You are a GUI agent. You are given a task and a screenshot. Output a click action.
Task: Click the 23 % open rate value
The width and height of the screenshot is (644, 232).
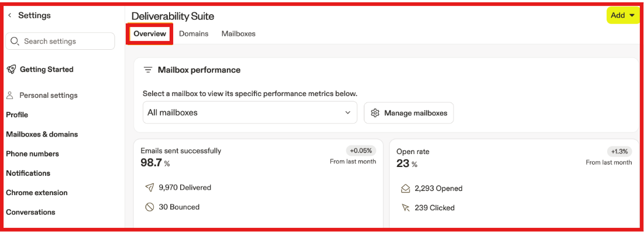407,163
